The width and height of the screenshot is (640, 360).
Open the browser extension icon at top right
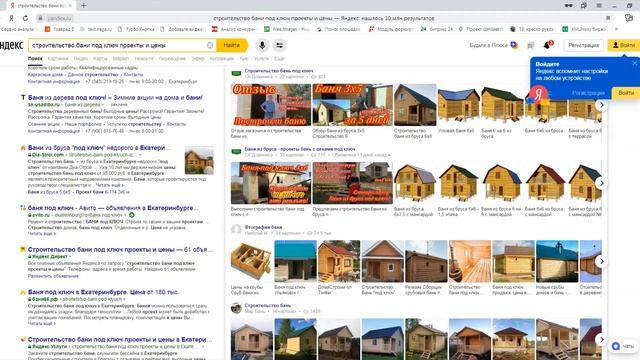[x=629, y=18]
